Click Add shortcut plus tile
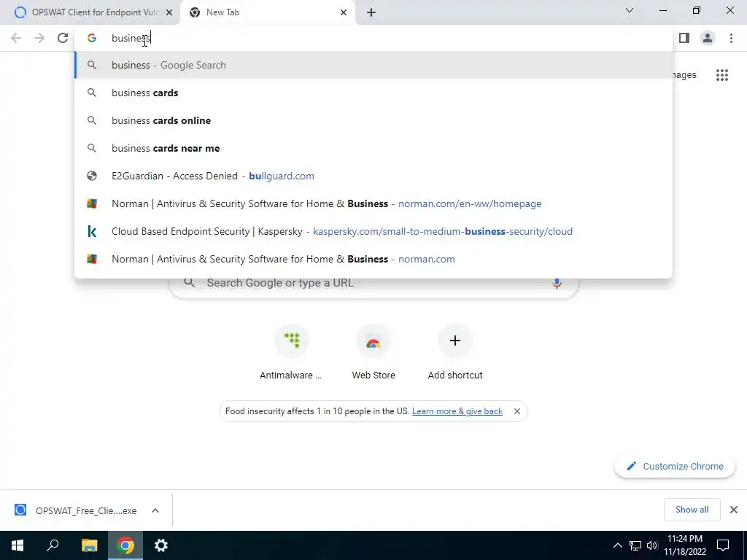The height and width of the screenshot is (560, 747). tap(455, 353)
